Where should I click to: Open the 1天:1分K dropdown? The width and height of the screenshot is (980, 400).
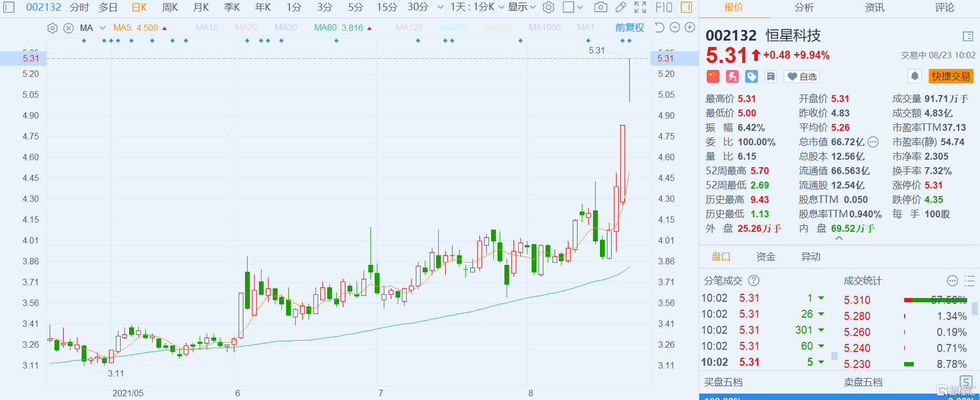(477, 7)
